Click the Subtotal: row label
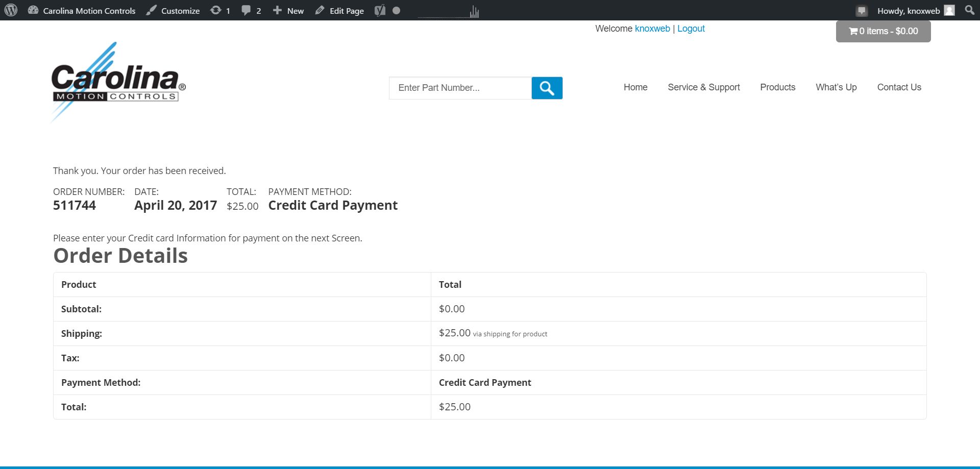The image size is (980, 469). click(81, 309)
